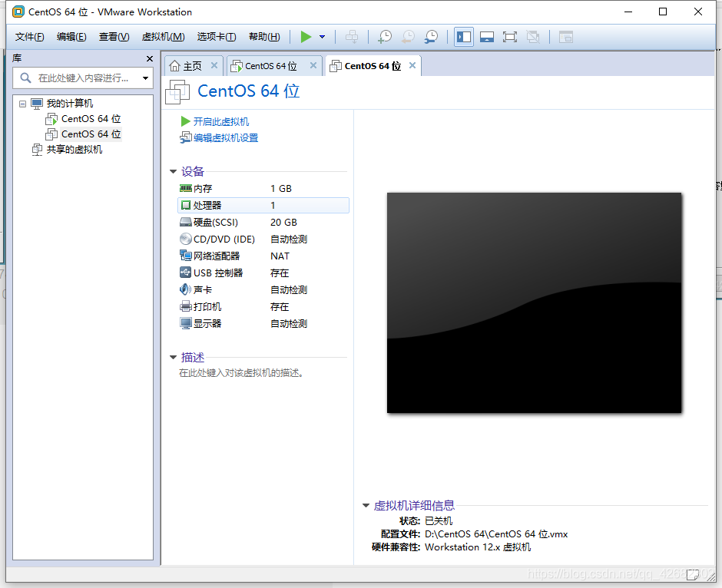Click the send Ctrl+Alt+Del toolbar icon
This screenshot has width=722, height=588.
click(352, 37)
